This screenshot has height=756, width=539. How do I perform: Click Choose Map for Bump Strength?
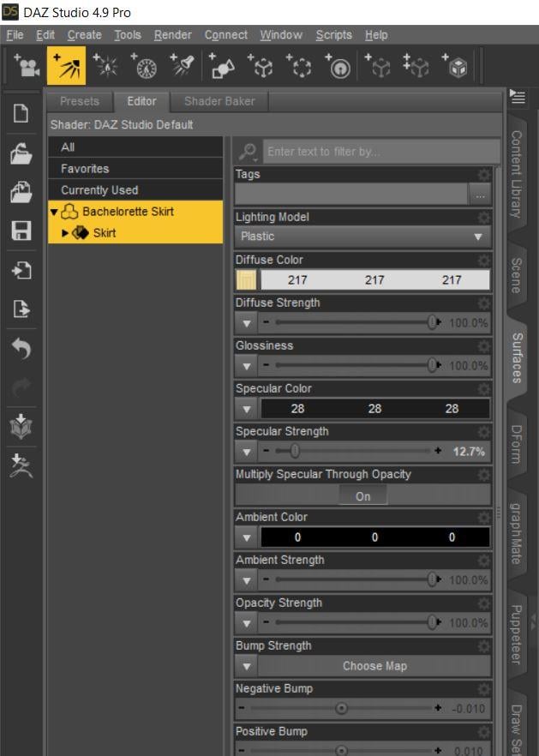[x=374, y=666]
